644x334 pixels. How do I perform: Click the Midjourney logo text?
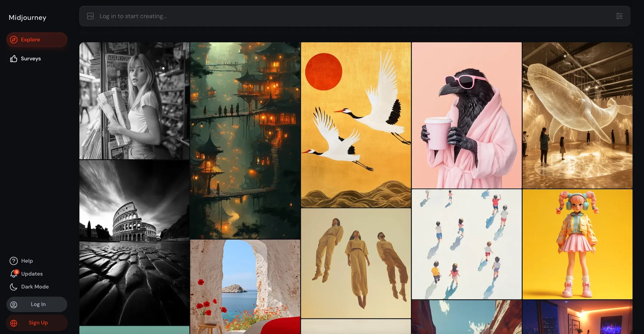click(x=28, y=17)
